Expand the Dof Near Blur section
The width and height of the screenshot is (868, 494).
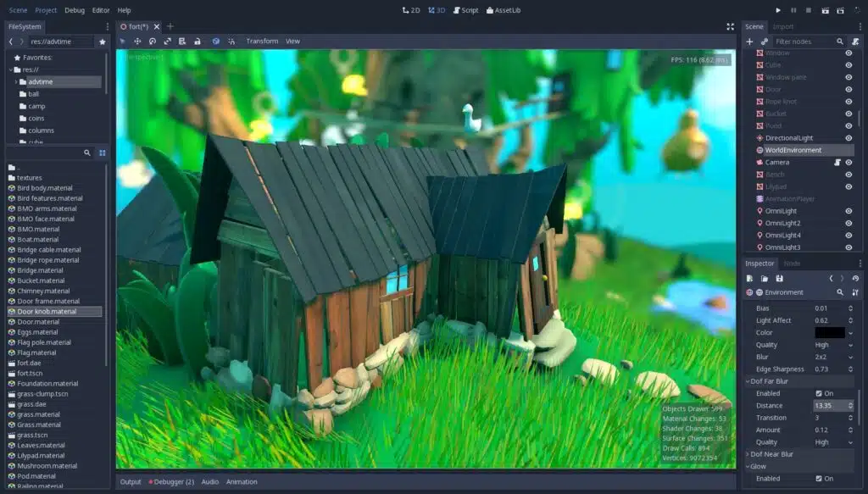(772, 454)
